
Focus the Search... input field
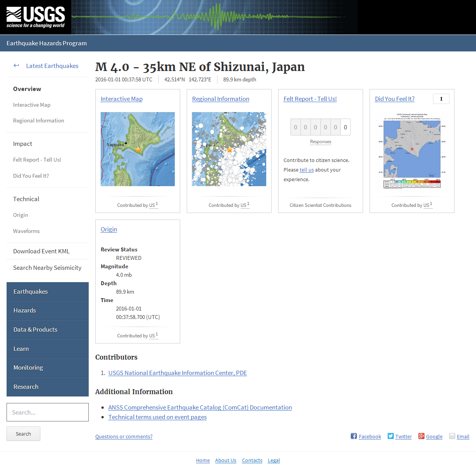[x=48, y=412]
